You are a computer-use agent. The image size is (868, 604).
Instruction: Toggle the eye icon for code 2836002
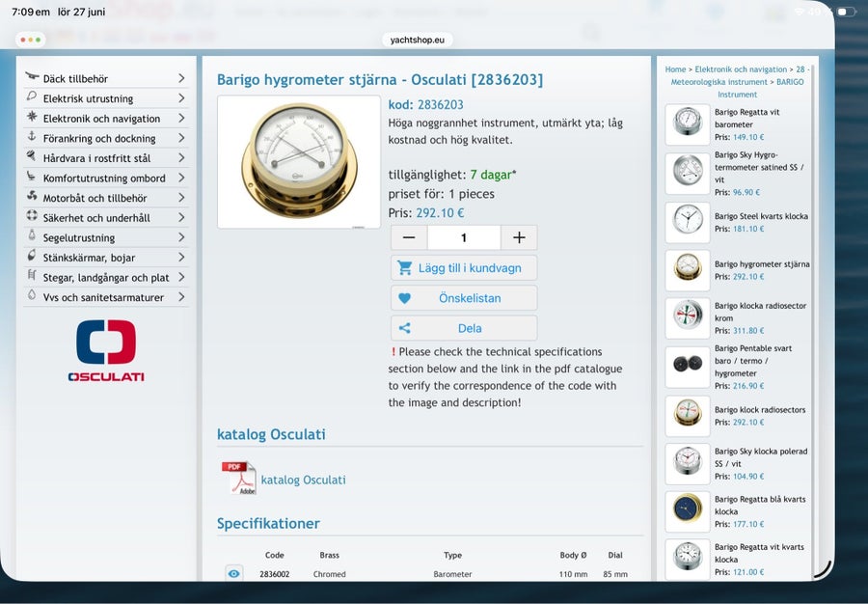pyautogui.click(x=234, y=573)
